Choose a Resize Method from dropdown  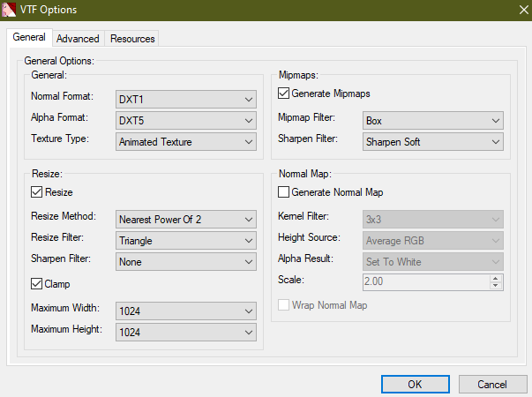[x=186, y=219]
